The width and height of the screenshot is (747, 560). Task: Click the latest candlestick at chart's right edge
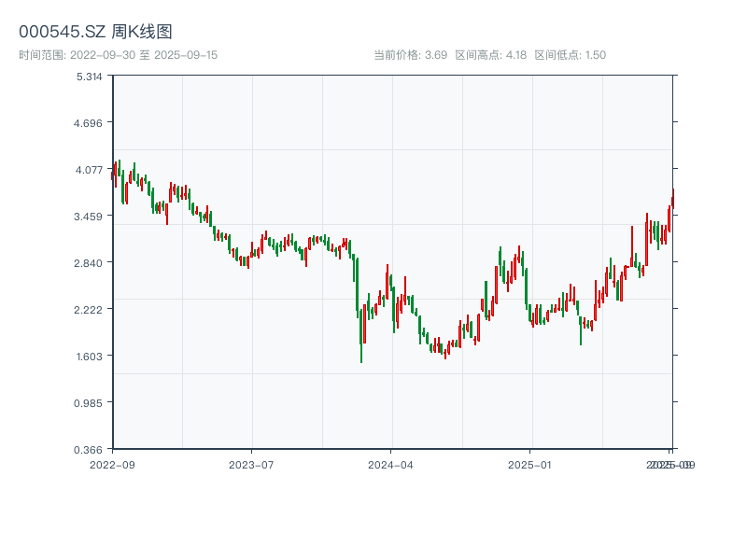pos(672,198)
